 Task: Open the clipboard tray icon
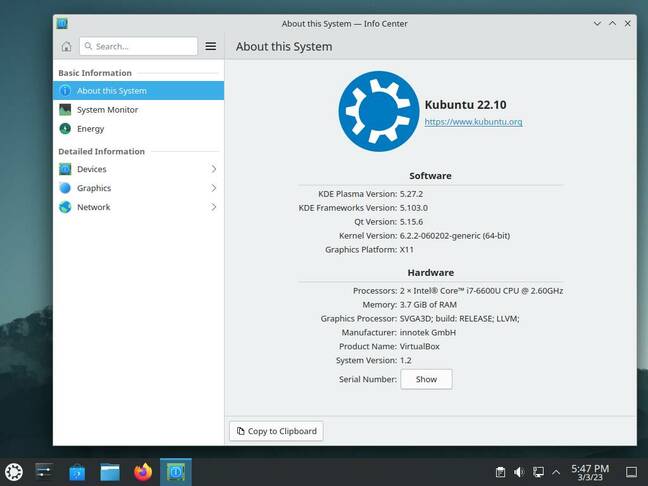(x=500, y=472)
